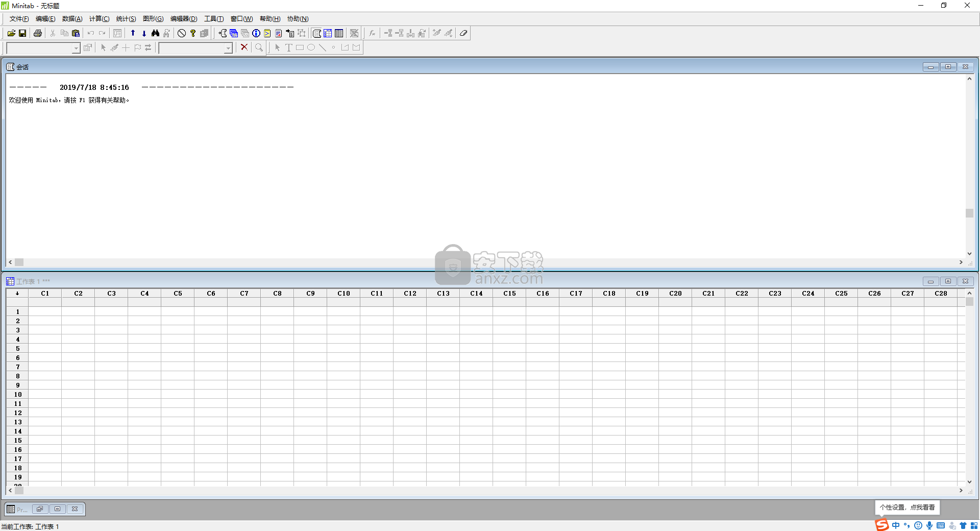The height and width of the screenshot is (531, 980).
Task: Click the 工作表 1 *** worksheet title
Action: click(33, 281)
